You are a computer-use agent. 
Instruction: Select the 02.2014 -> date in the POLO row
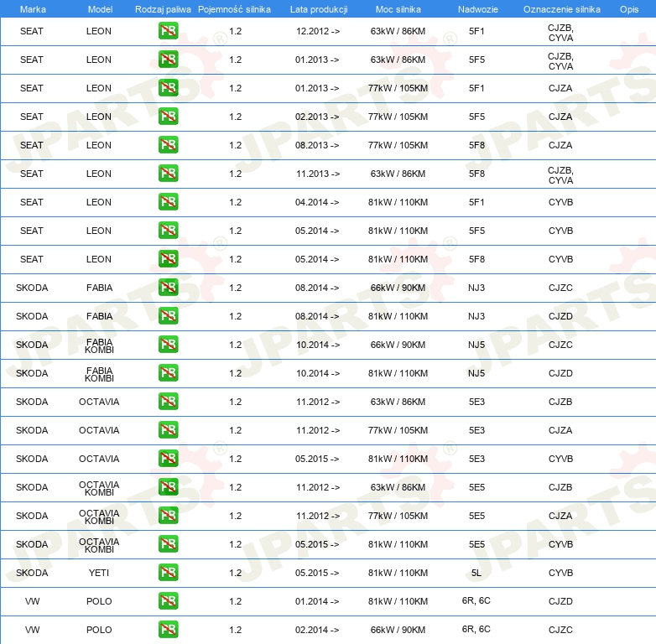pos(317,630)
